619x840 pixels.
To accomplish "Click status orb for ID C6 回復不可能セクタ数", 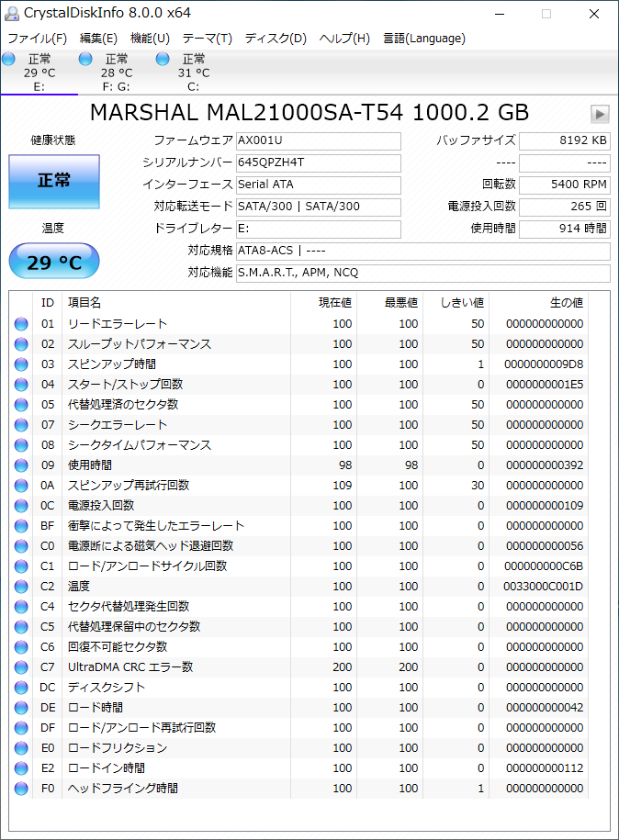I will (x=21, y=647).
